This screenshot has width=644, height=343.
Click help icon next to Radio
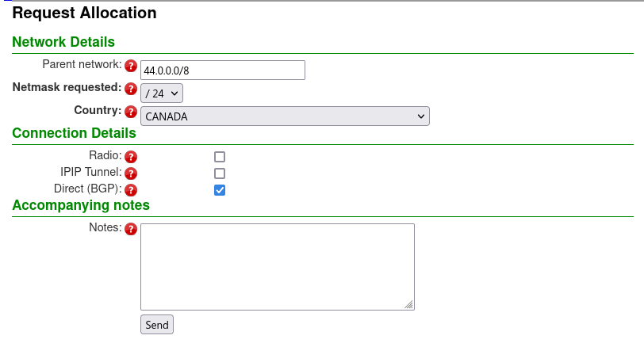[x=131, y=157]
